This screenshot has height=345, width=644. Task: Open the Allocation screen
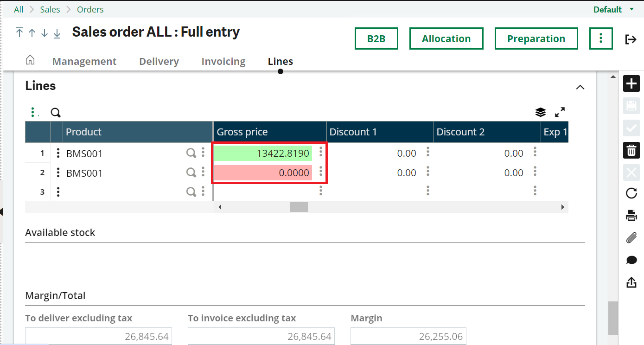(x=446, y=38)
